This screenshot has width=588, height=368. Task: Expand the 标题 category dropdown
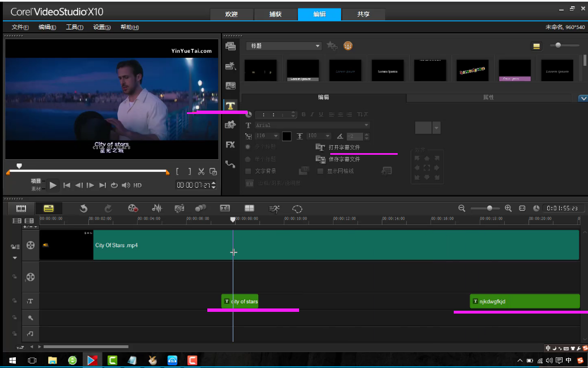[317, 46]
